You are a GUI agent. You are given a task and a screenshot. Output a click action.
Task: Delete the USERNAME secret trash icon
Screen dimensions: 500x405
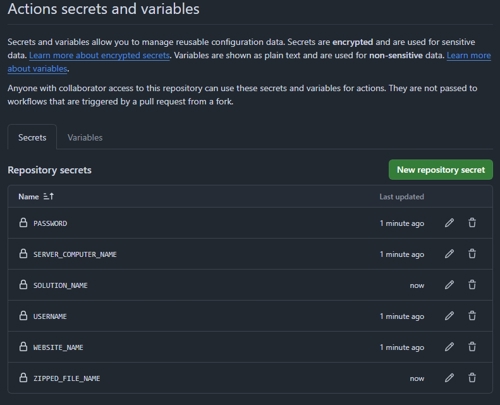472,316
